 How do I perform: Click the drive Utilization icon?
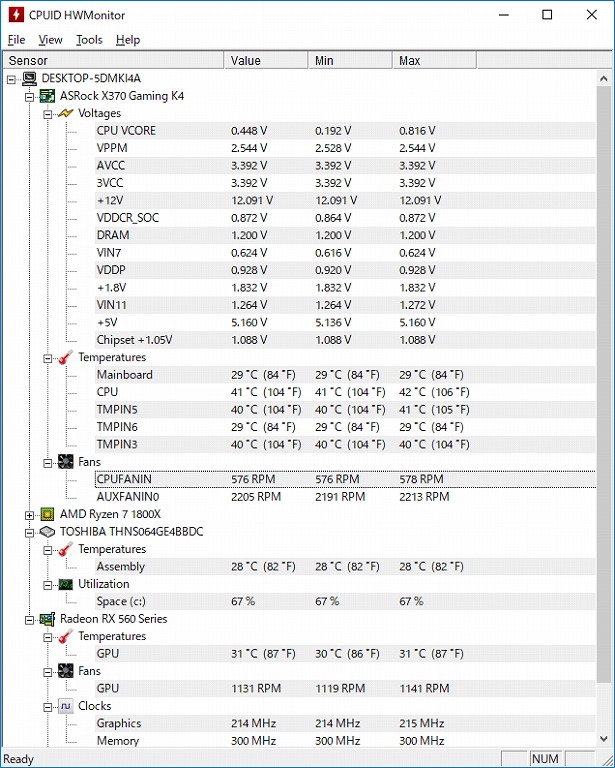tap(66, 584)
